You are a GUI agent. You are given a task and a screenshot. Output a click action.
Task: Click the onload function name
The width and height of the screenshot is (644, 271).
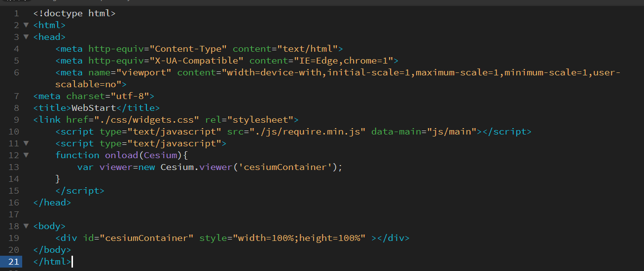coord(122,155)
